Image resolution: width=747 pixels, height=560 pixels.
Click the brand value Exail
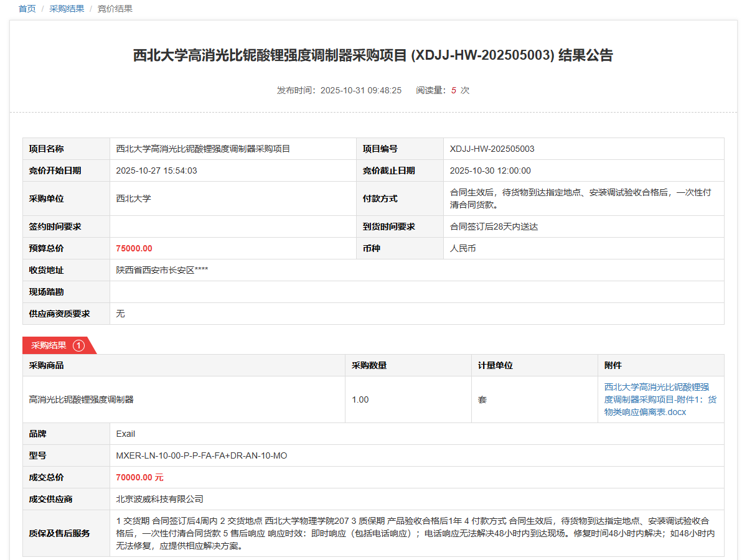(x=125, y=434)
